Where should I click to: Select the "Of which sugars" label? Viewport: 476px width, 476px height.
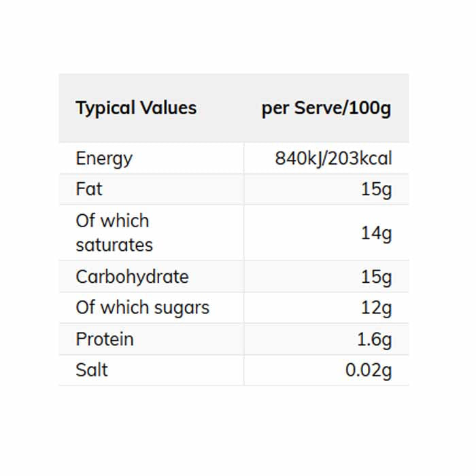click(x=142, y=307)
